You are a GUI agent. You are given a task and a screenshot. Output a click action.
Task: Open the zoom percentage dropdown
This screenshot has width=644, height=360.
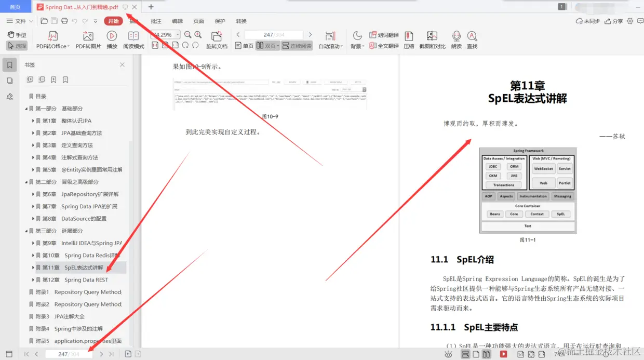(178, 35)
